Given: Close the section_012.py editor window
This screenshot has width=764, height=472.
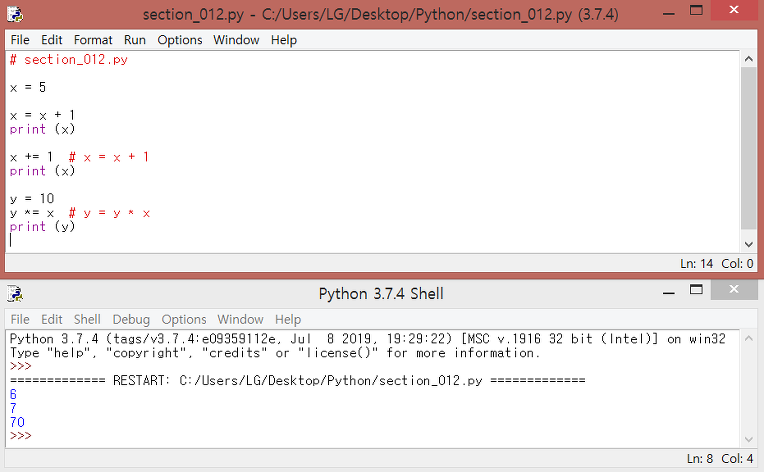Looking at the screenshot, I should tap(734, 10).
